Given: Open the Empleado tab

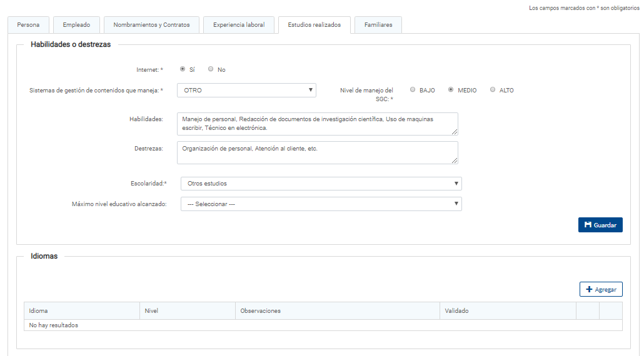Looking at the screenshot, I should (x=76, y=25).
